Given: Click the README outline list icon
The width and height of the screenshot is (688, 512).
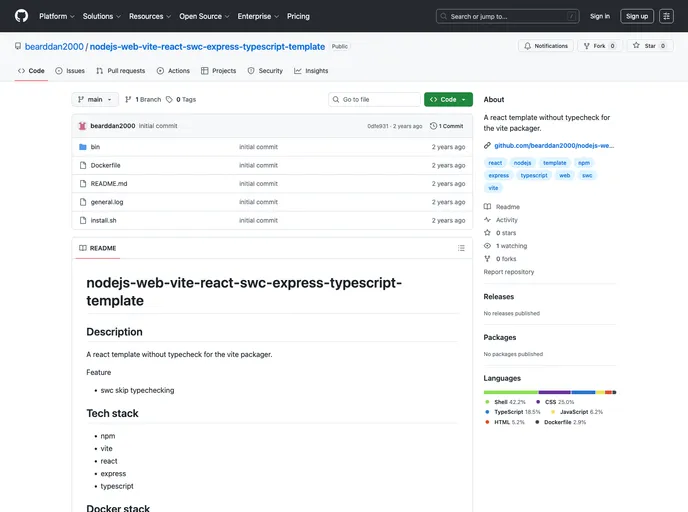Looking at the screenshot, I should [x=461, y=248].
